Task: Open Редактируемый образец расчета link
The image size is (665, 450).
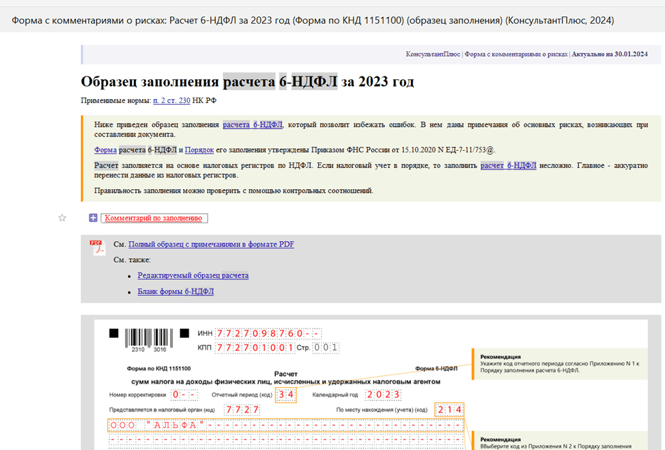Action: click(193, 275)
